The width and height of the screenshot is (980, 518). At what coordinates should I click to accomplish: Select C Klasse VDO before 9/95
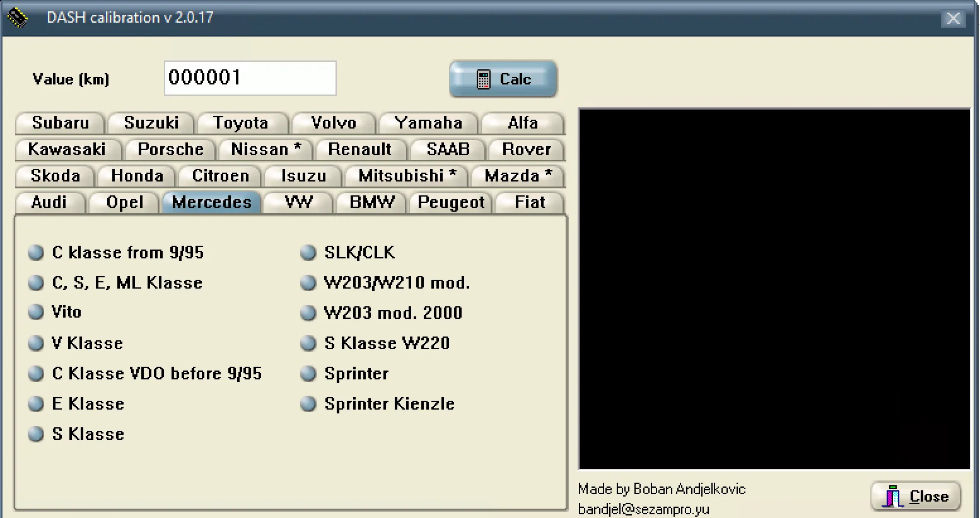click(145, 374)
